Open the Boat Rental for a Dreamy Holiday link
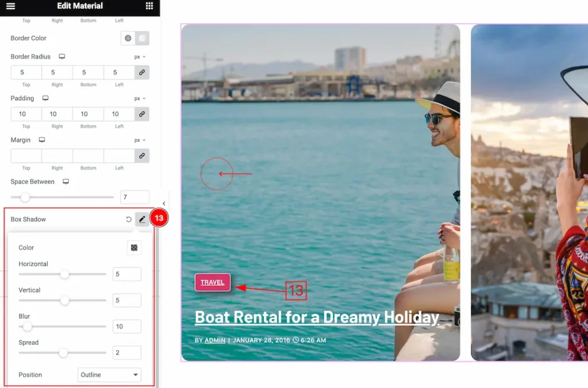The width and height of the screenshot is (588, 388). tap(317, 317)
